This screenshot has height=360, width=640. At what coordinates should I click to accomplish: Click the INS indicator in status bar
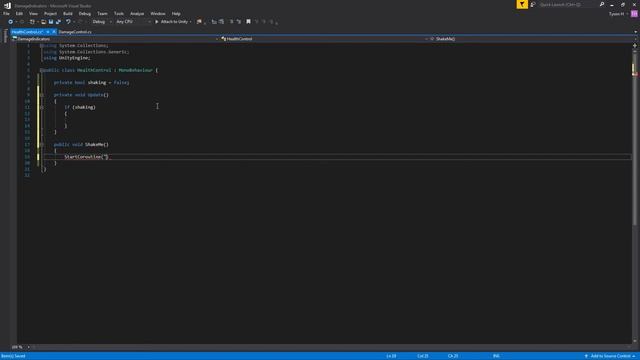pos(496,356)
